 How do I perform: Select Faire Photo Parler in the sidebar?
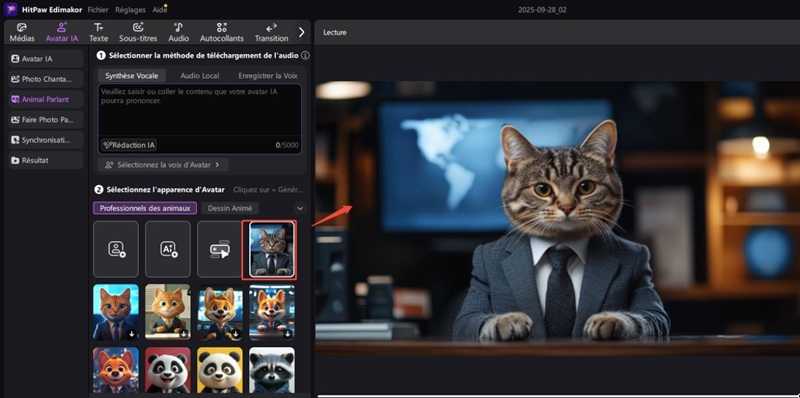46,120
